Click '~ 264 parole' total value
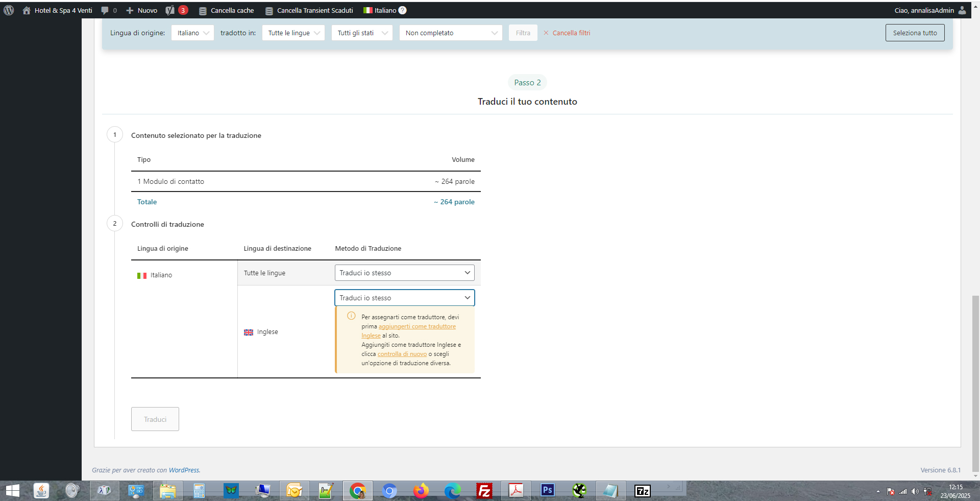Image resolution: width=980 pixels, height=501 pixels. [x=454, y=202]
